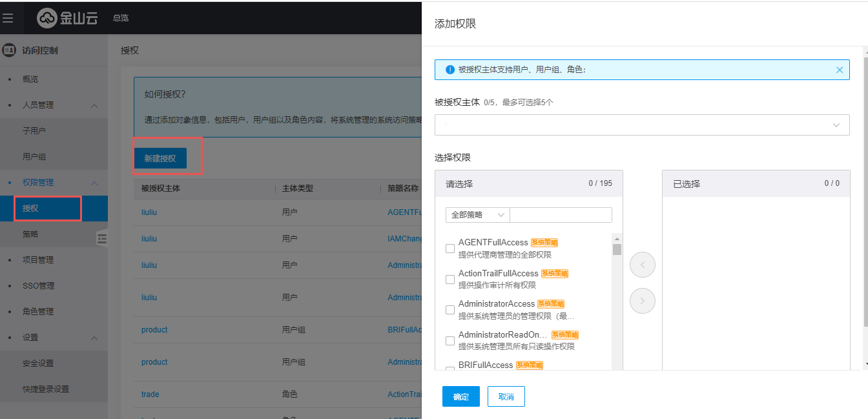Click the info icon in the banner
The width and height of the screenshot is (868, 419).
click(449, 70)
